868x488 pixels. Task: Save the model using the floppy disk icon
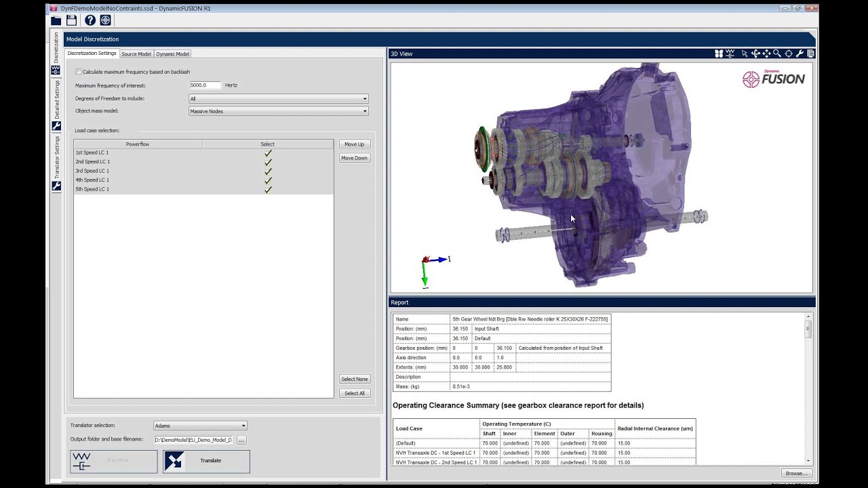click(x=71, y=20)
